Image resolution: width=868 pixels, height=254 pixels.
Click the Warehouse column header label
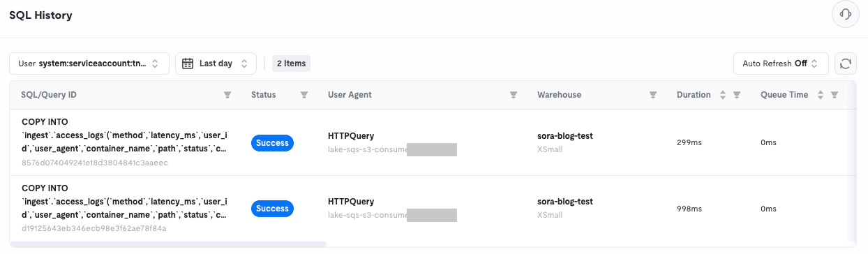click(x=559, y=95)
